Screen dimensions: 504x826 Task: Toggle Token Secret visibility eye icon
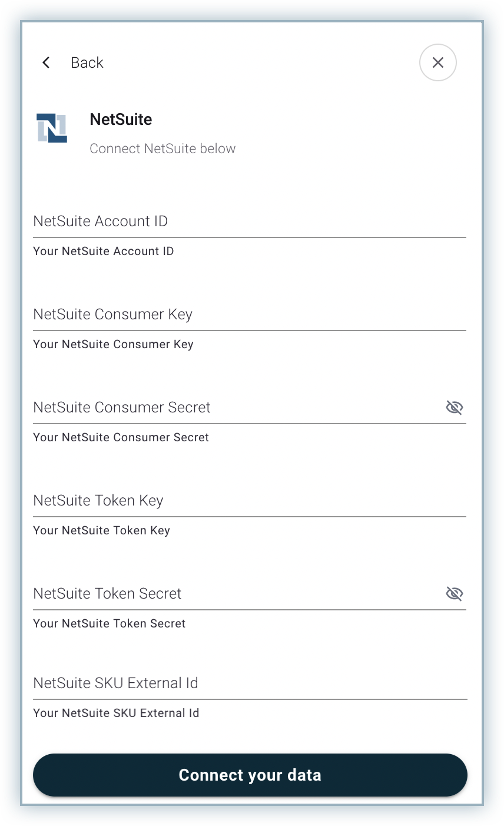[x=454, y=594]
